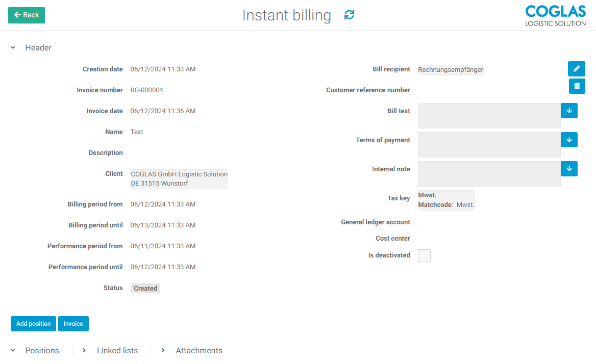Click the refresh icon beside Instant billing
Viewport: 596px width, 364px height.
[349, 15]
